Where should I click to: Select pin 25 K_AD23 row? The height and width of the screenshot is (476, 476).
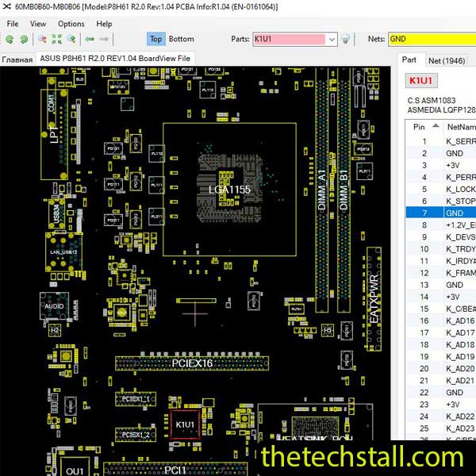click(x=441, y=428)
